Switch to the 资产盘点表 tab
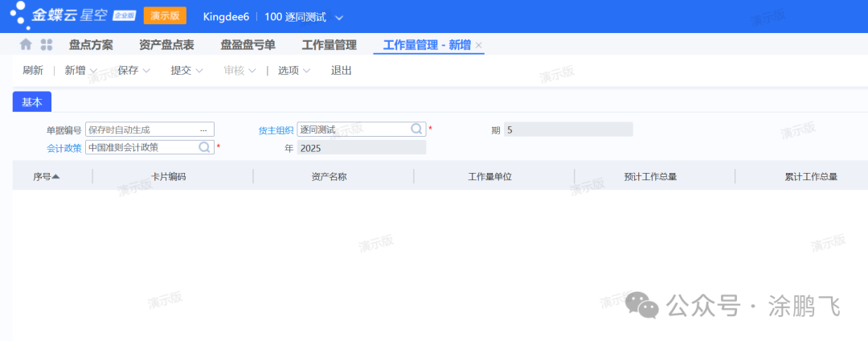 (166, 45)
